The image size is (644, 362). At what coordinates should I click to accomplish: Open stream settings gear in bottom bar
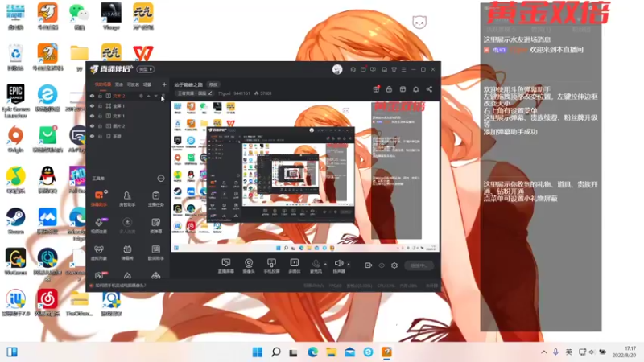[394, 265]
